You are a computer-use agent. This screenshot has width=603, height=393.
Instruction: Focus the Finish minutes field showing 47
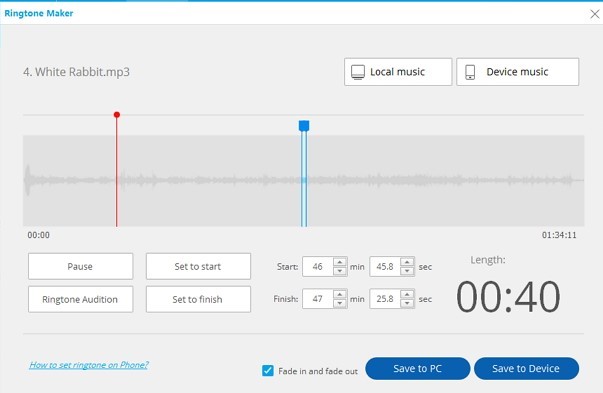(318, 299)
